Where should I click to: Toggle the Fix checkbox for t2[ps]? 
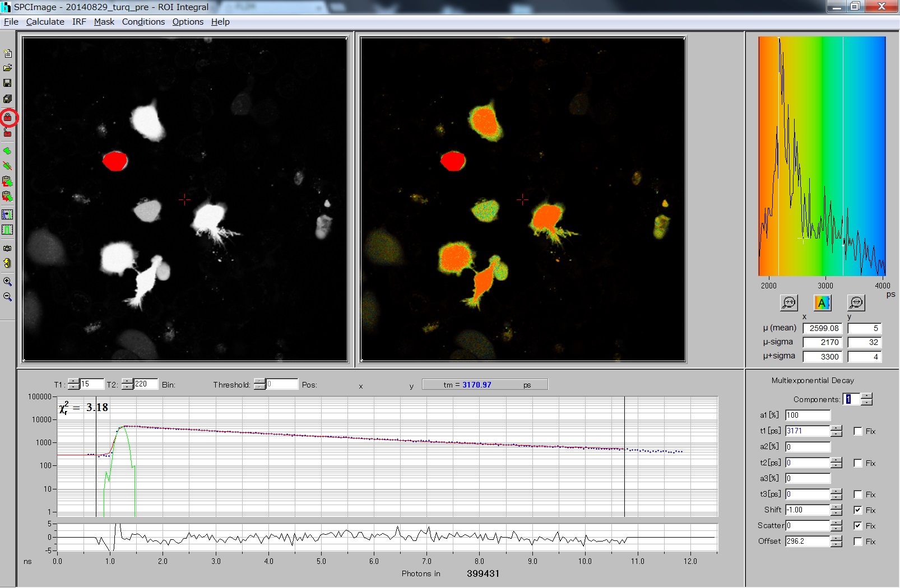point(858,463)
